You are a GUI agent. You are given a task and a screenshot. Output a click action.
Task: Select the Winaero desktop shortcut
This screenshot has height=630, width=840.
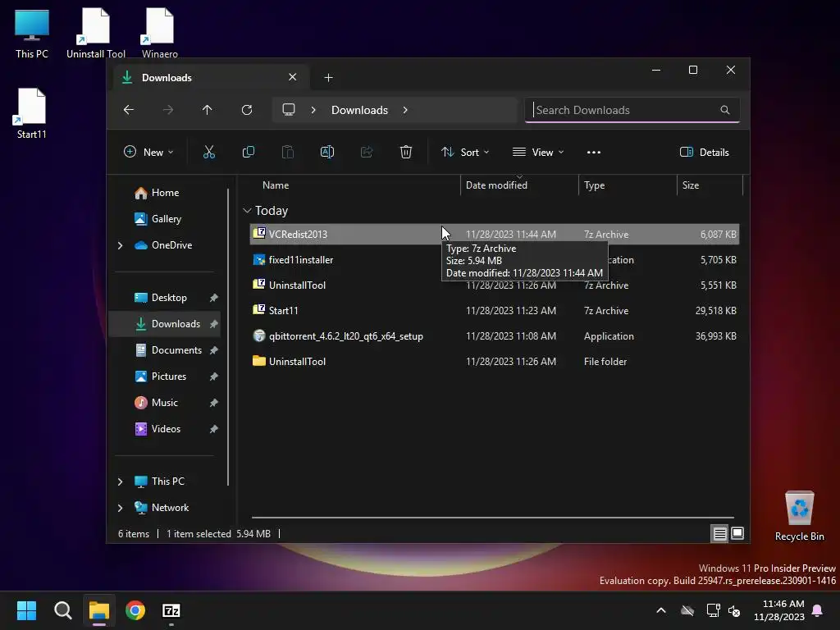coord(160,33)
